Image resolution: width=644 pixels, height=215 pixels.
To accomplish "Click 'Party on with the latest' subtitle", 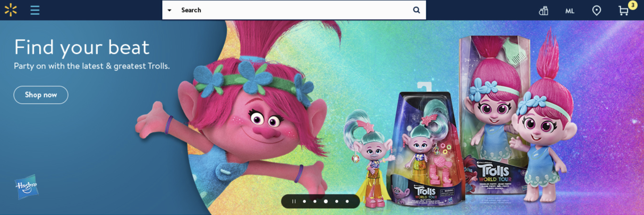I will pos(92,66).
